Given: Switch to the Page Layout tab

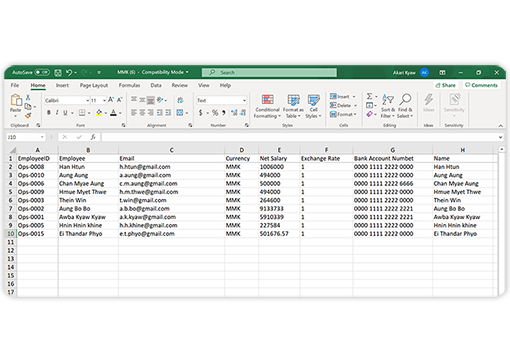Looking at the screenshot, I should click(94, 85).
